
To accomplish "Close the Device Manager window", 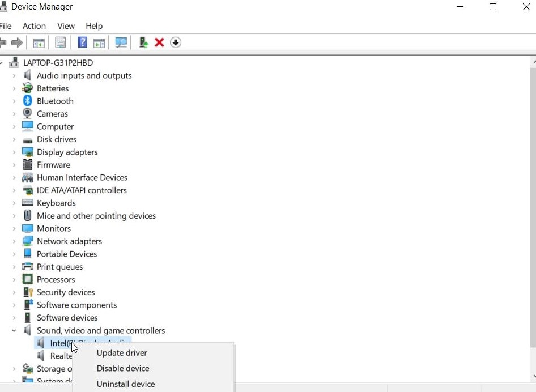I will (x=526, y=7).
